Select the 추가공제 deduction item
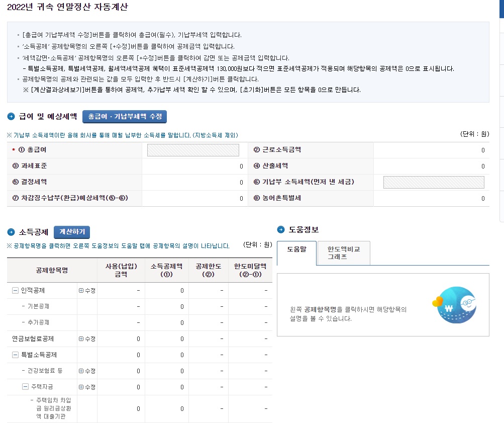 coord(38,322)
